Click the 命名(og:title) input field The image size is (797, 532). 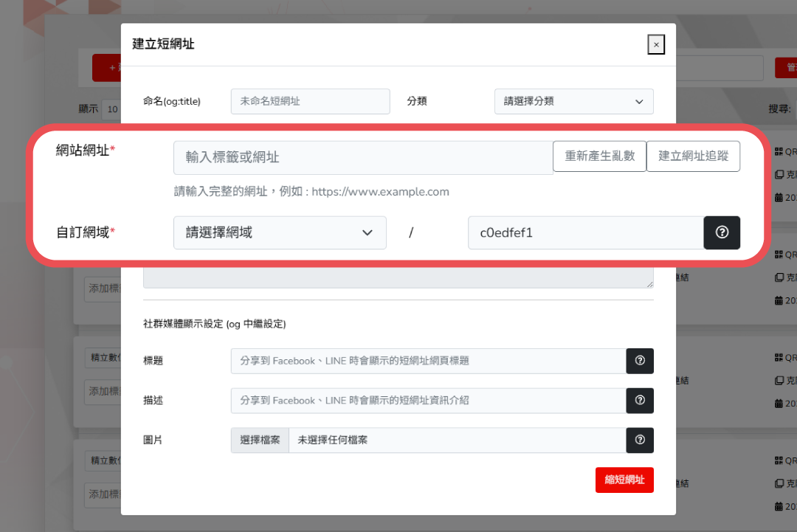(310, 101)
